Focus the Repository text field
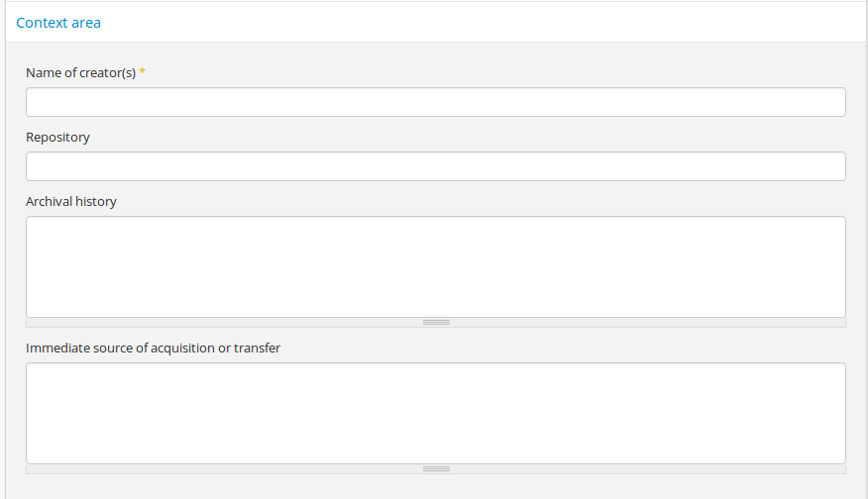Image resolution: width=868 pixels, height=499 pixels. click(435, 166)
